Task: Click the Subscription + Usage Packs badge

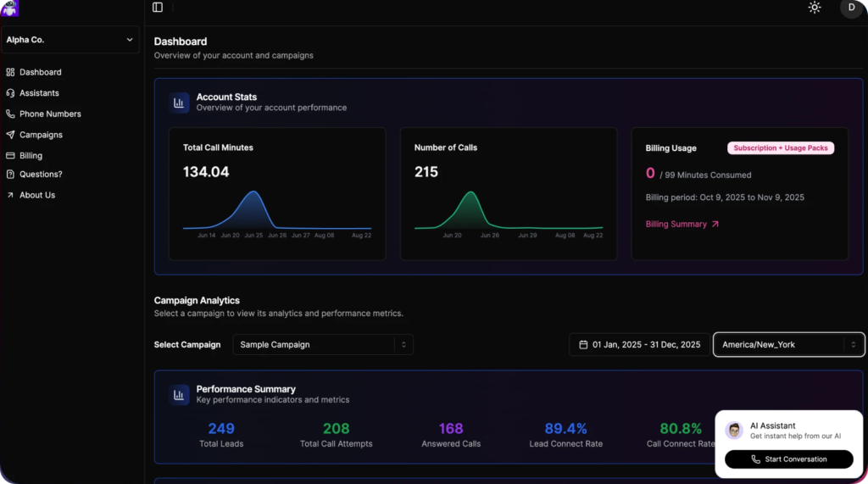Action: [781, 148]
